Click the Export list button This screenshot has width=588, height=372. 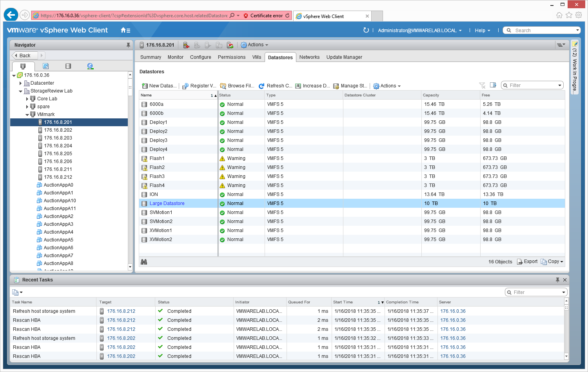[x=527, y=261]
